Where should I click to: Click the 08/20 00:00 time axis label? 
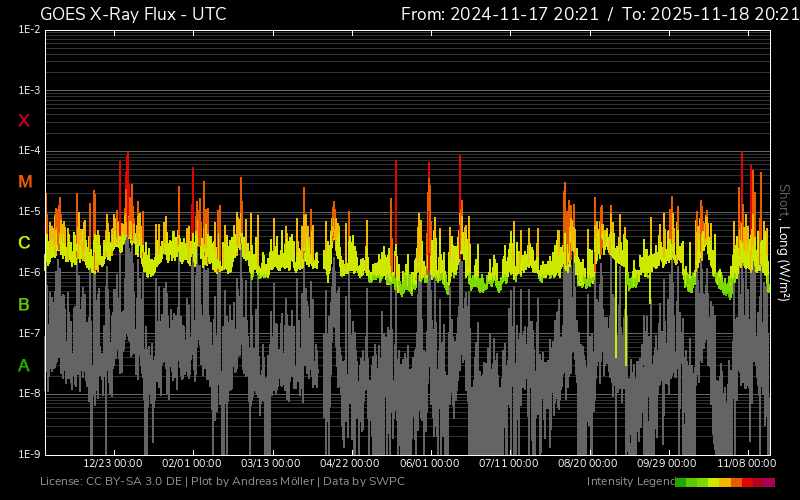[x=587, y=464]
